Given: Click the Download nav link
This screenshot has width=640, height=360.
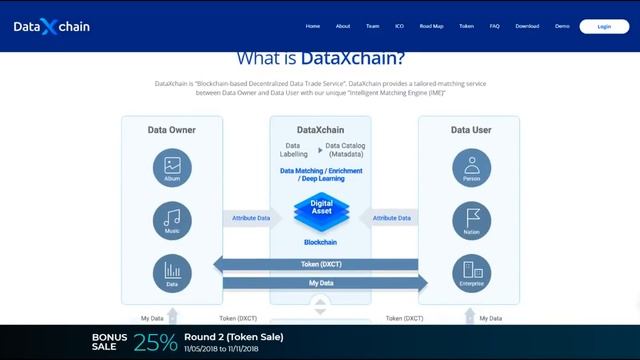Looking at the screenshot, I should tap(527, 26).
